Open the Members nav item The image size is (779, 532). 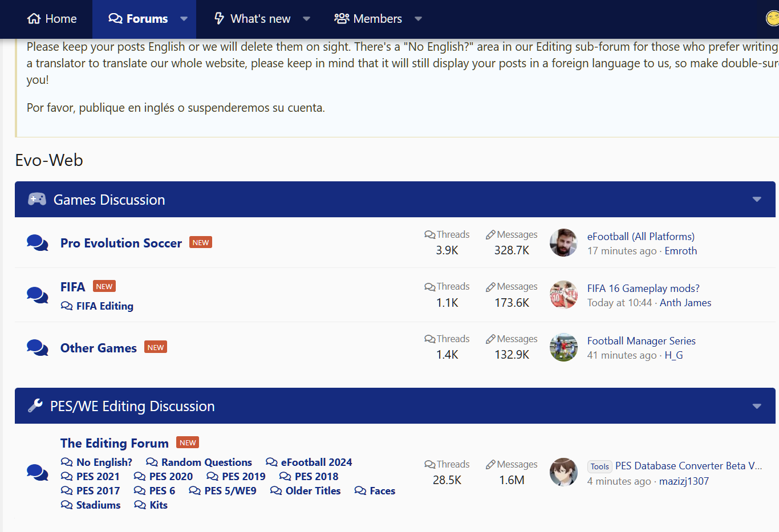(368, 19)
